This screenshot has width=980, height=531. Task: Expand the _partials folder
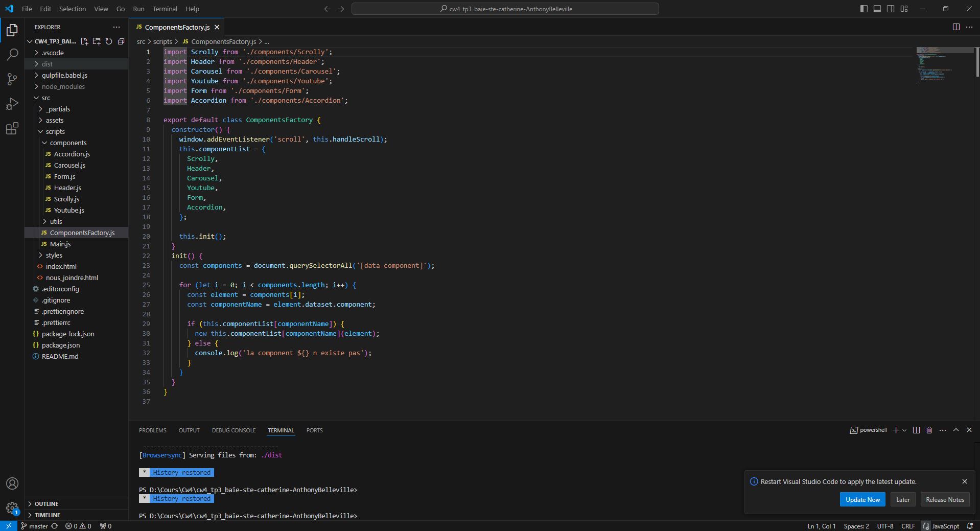tap(76, 109)
